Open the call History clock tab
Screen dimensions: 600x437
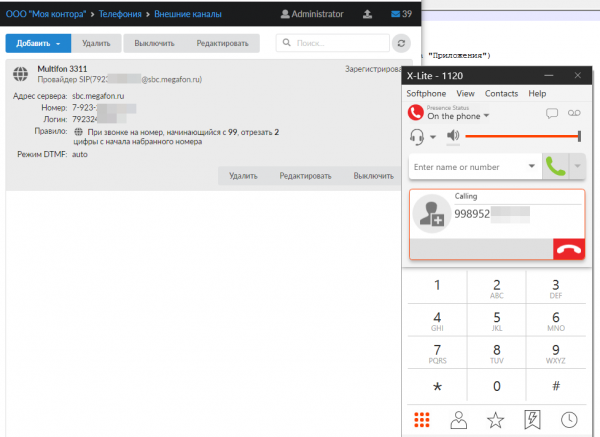click(569, 420)
